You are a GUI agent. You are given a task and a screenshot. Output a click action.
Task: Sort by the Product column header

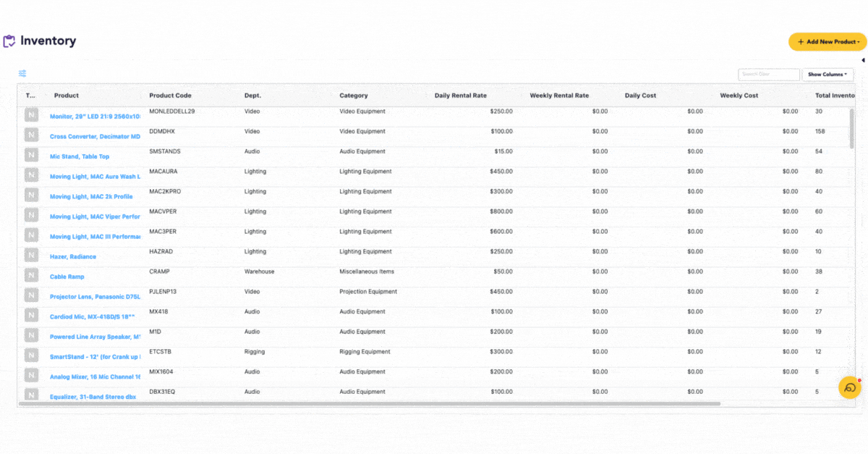(x=67, y=96)
